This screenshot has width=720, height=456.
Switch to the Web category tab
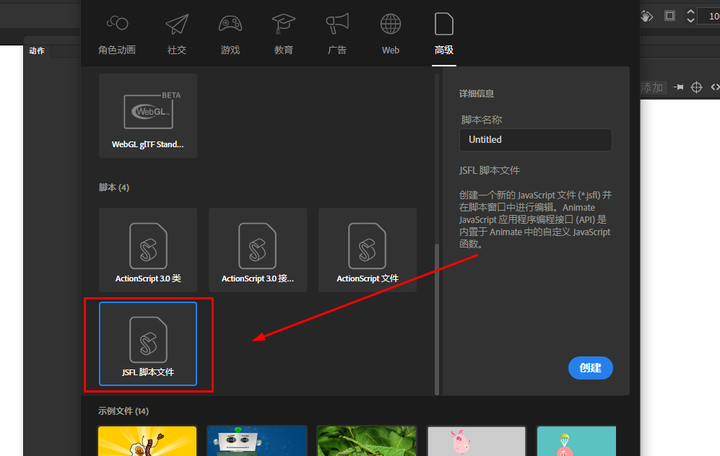(x=390, y=35)
